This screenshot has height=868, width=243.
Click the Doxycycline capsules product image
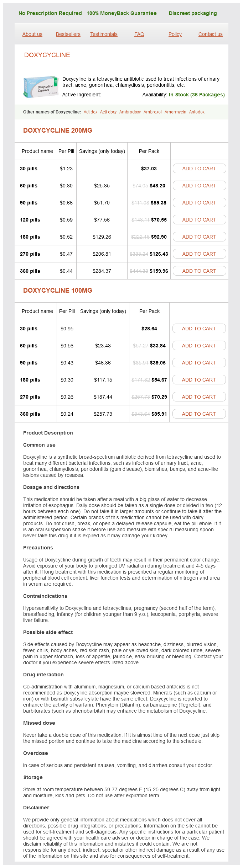click(x=41, y=86)
